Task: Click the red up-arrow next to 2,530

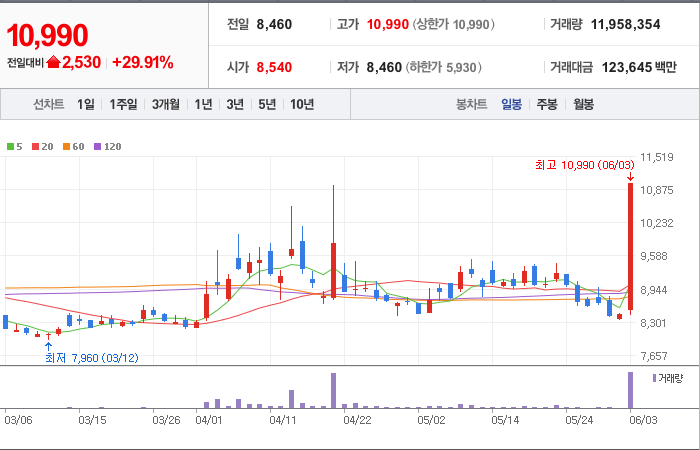Action: 53,62
